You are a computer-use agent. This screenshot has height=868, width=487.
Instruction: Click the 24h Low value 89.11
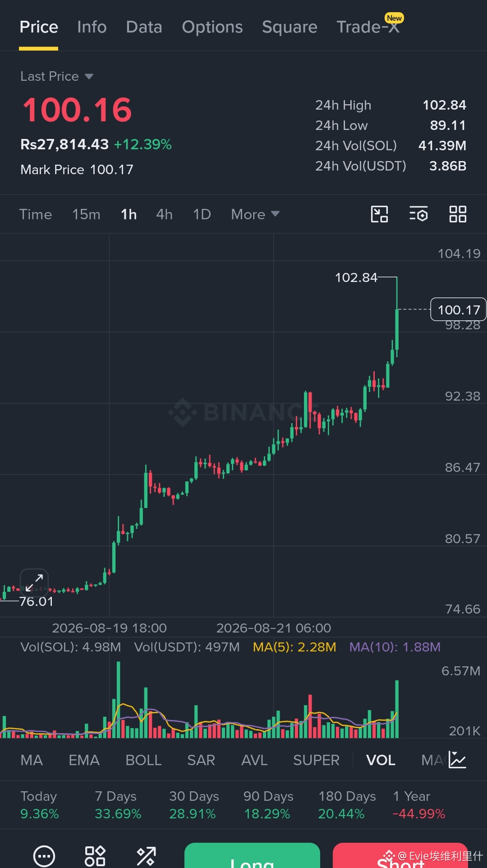tap(448, 125)
